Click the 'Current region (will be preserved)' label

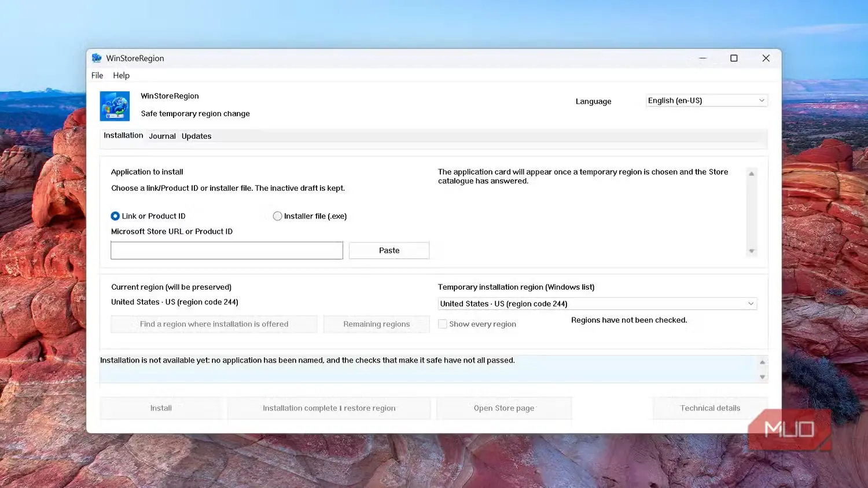tap(171, 287)
